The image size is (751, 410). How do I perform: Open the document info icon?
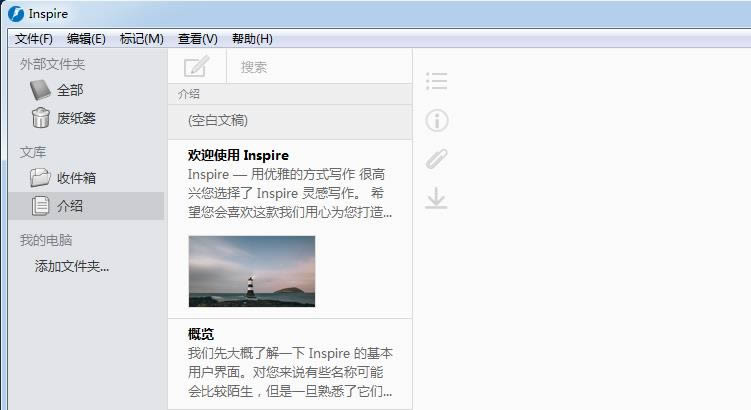(436, 120)
